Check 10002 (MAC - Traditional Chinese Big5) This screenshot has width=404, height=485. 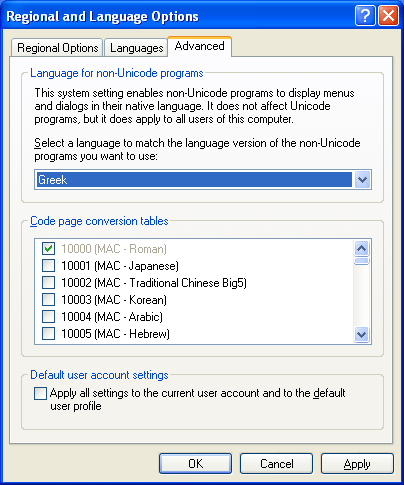click(x=48, y=283)
